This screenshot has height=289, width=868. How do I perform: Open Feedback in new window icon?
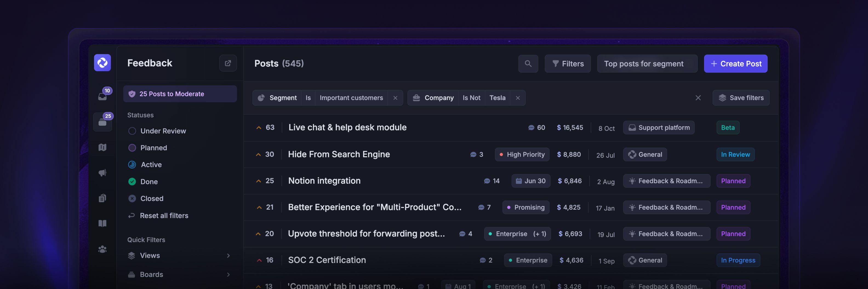(x=228, y=63)
